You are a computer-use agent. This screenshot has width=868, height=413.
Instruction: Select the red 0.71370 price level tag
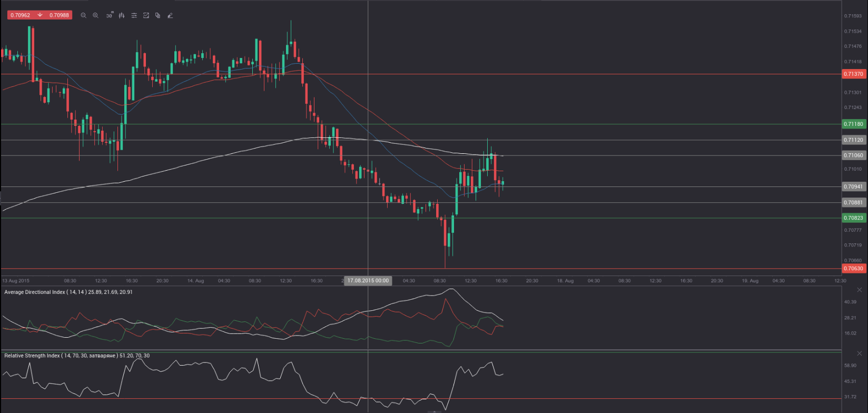click(853, 74)
